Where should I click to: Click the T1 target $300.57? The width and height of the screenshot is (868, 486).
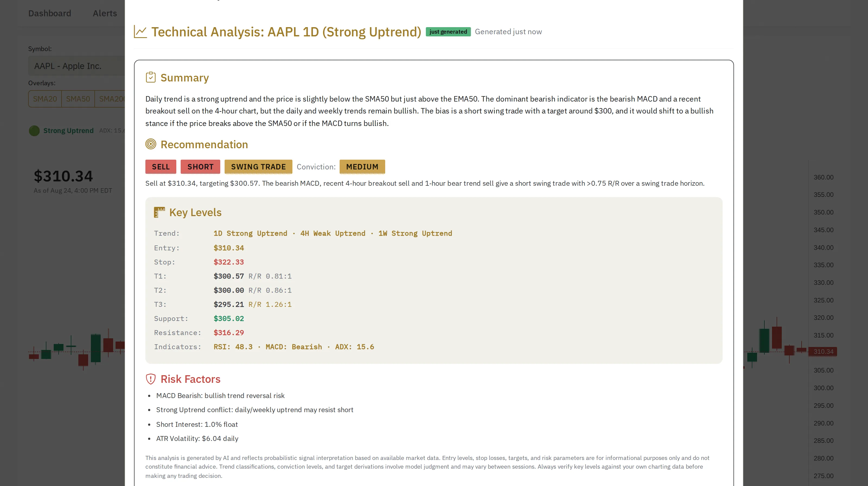(x=229, y=276)
